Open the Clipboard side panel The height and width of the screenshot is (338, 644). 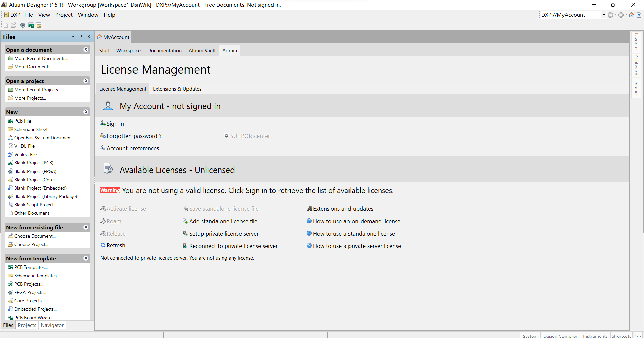[636, 65]
